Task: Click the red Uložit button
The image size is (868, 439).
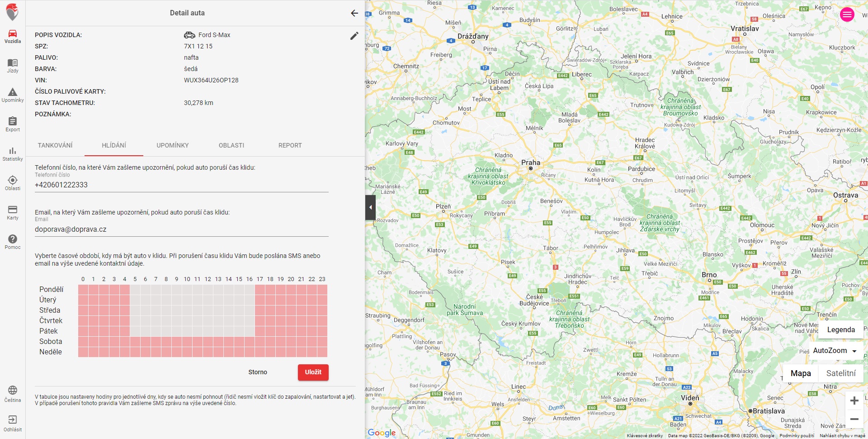Action: click(313, 372)
